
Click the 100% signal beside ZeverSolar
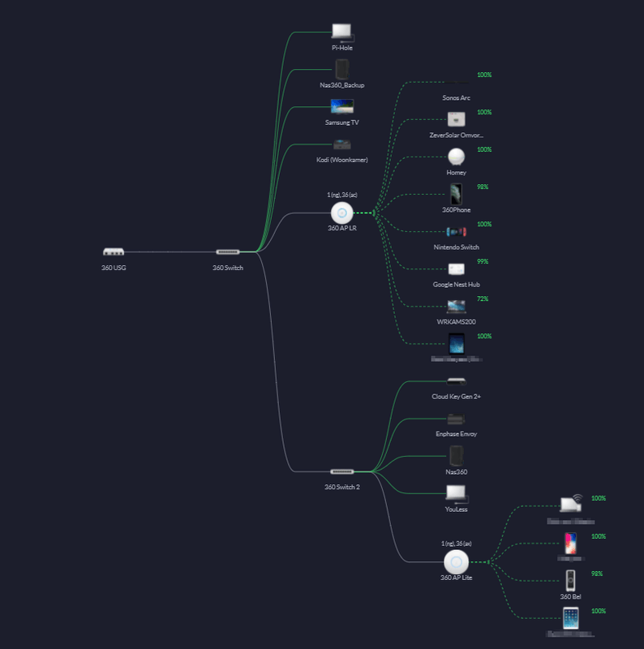[484, 112]
